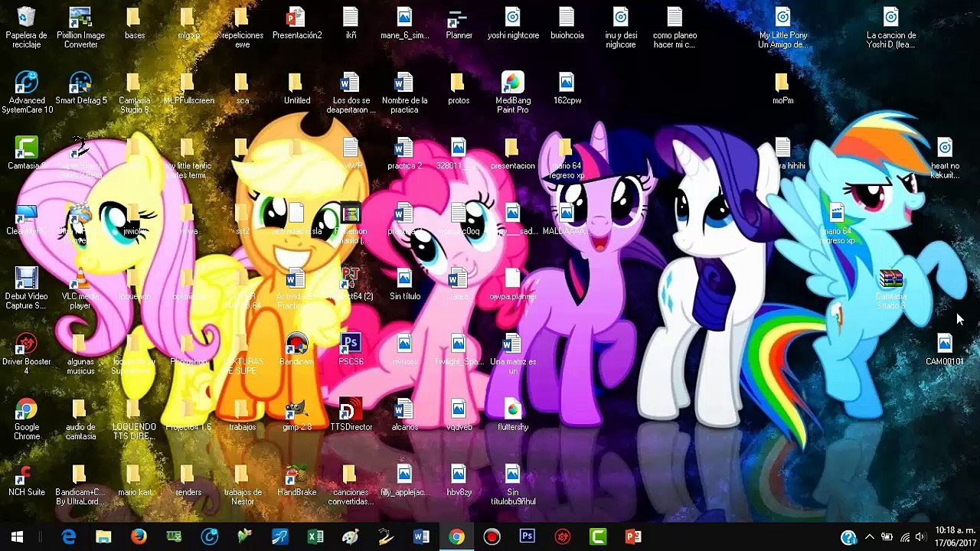The width and height of the screenshot is (980, 551).
Task: Select the 'alcanos' image file
Action: 404,416
